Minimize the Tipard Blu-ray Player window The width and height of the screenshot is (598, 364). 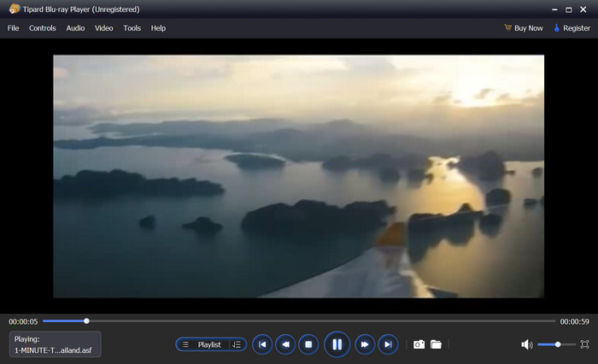click(x=554, y=9)
